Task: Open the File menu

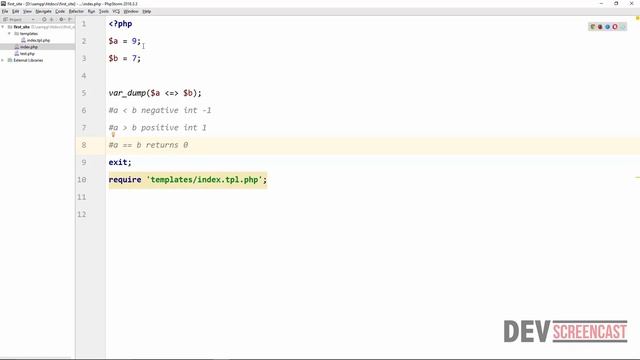Action: [x=5, y=11]
